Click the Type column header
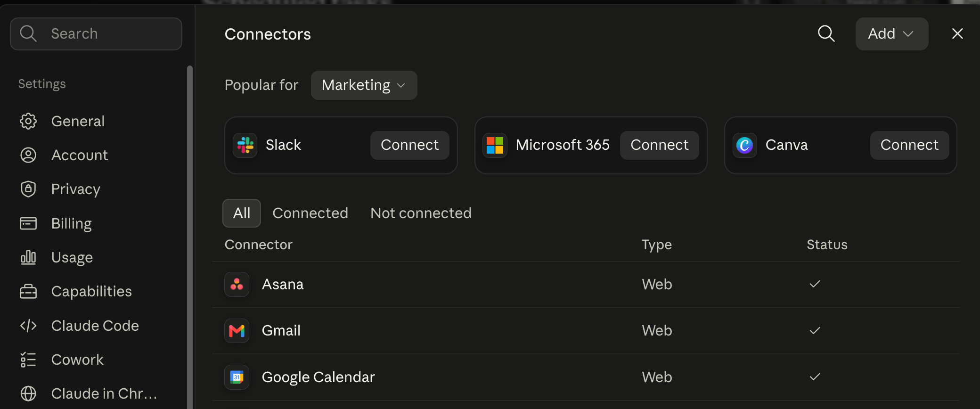980x409 pixels. (657, 245)
